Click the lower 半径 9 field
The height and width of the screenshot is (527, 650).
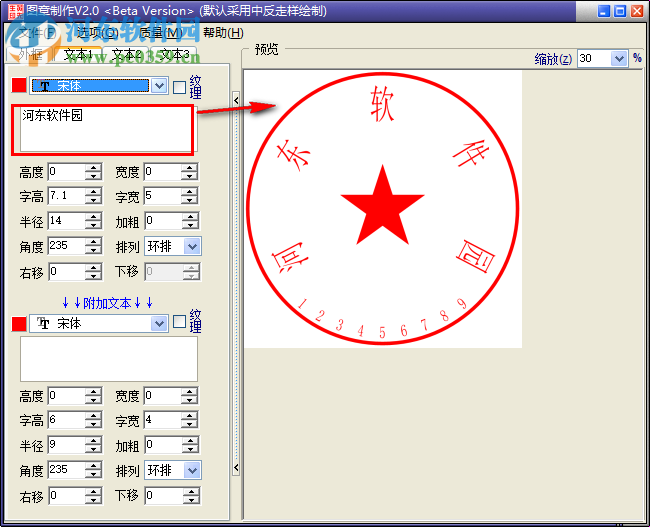(x=67, y=445)
